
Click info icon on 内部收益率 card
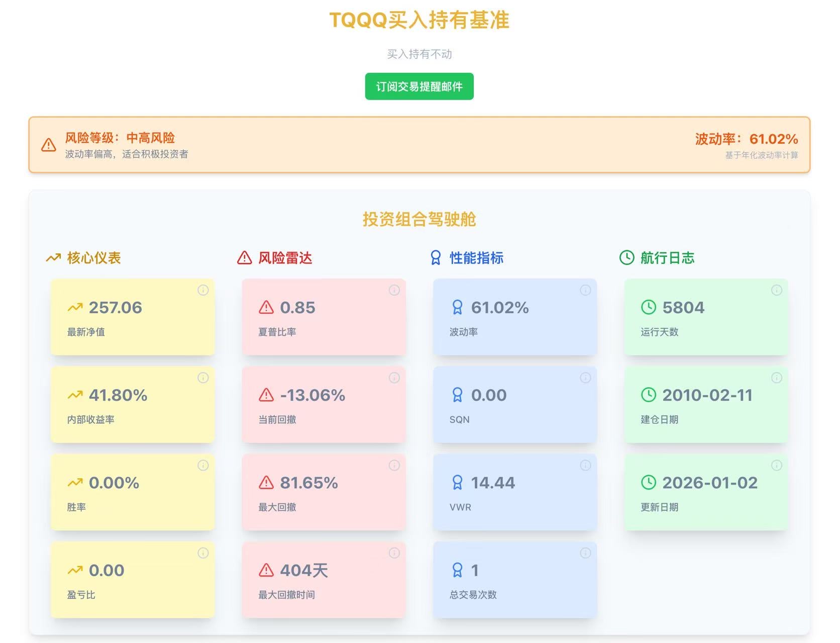click(x=203, y=378)
